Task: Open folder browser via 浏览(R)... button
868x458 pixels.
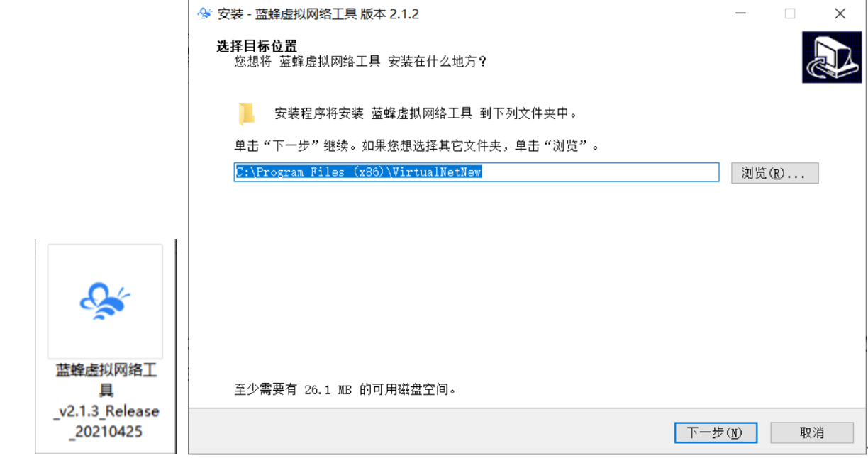Action: tap(774, 173)
